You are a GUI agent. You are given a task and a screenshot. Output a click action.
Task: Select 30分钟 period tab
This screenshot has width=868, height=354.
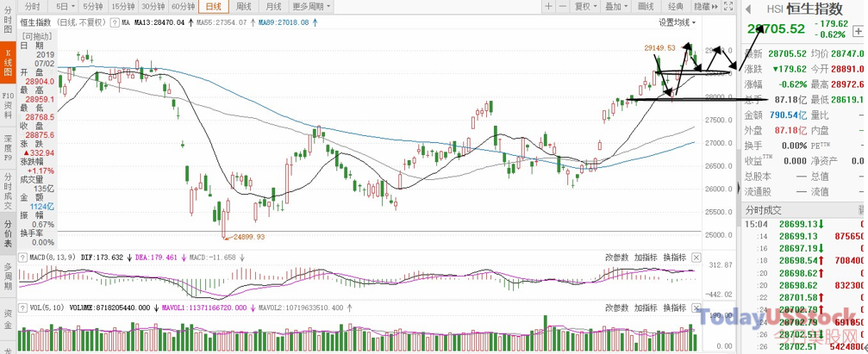tap(153, 6)
